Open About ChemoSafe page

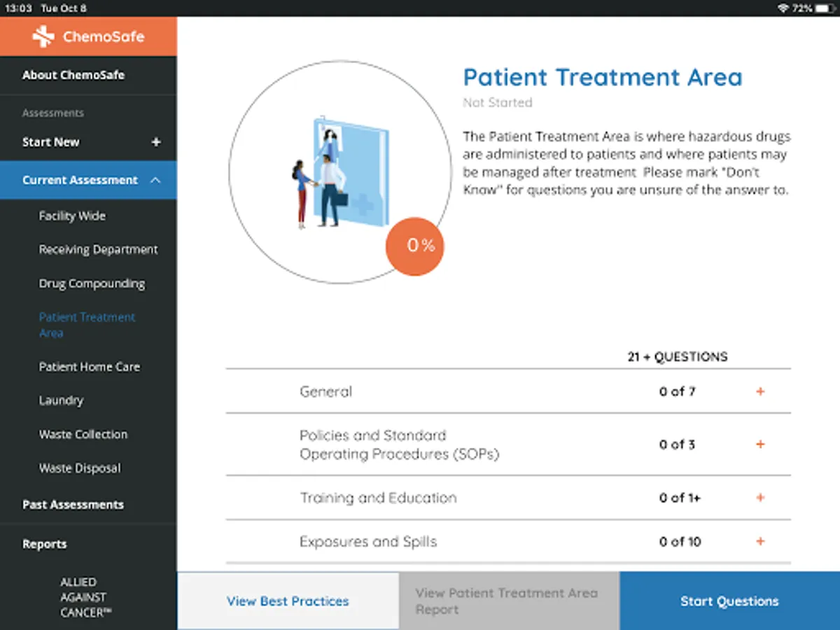point(73,75)
